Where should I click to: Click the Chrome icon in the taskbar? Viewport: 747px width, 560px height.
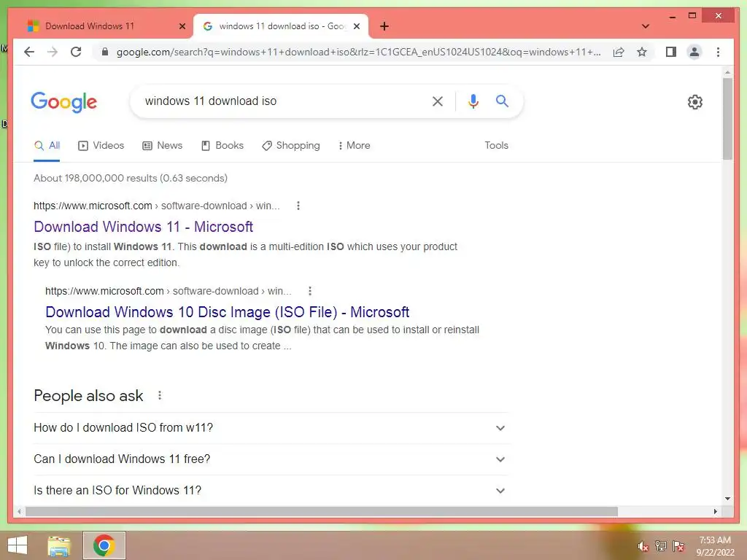click(x=104, y=545)
